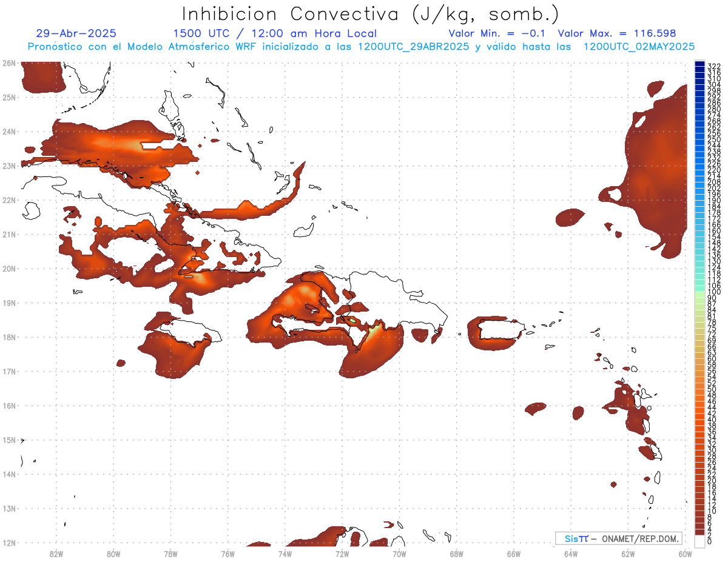Click the "78W" longitude label
Viewport: 728px width, 562px height.
point(170,554)
